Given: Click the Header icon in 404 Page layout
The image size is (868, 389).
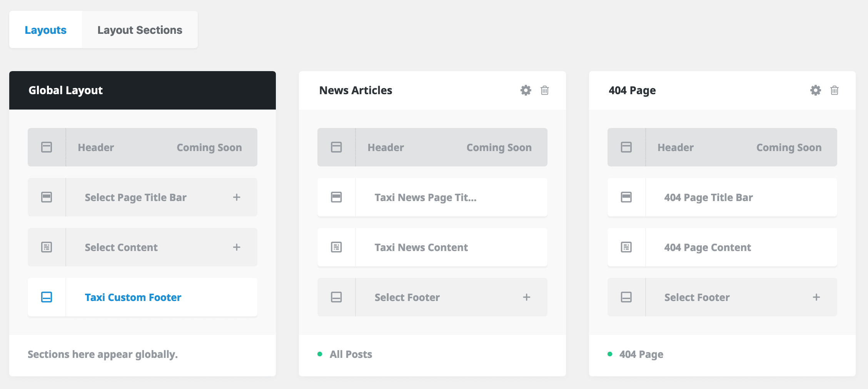Looking at the screenshot, I should click(626, 147).
